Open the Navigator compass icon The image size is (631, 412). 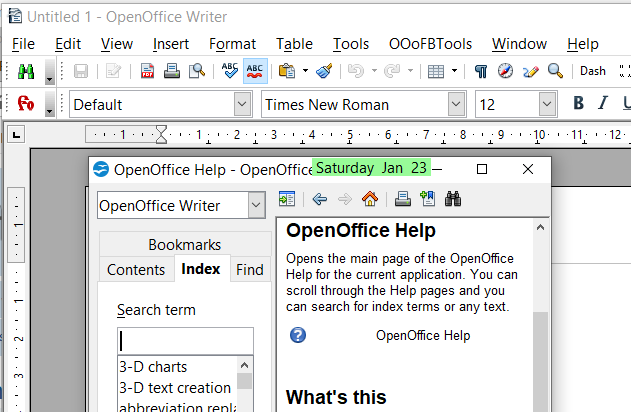506,71
